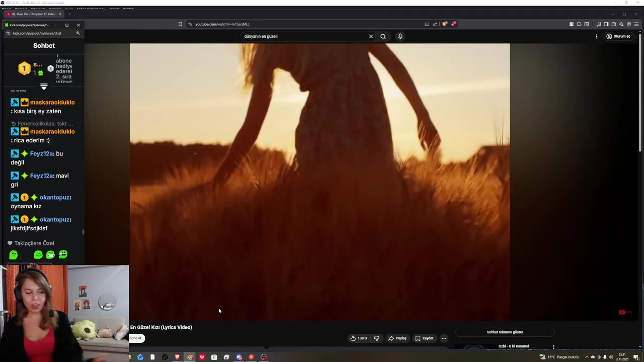This screenshot has height=362, width=644.
Task: Click the taskbar volume speaker icon
Action: pos(611,357)
